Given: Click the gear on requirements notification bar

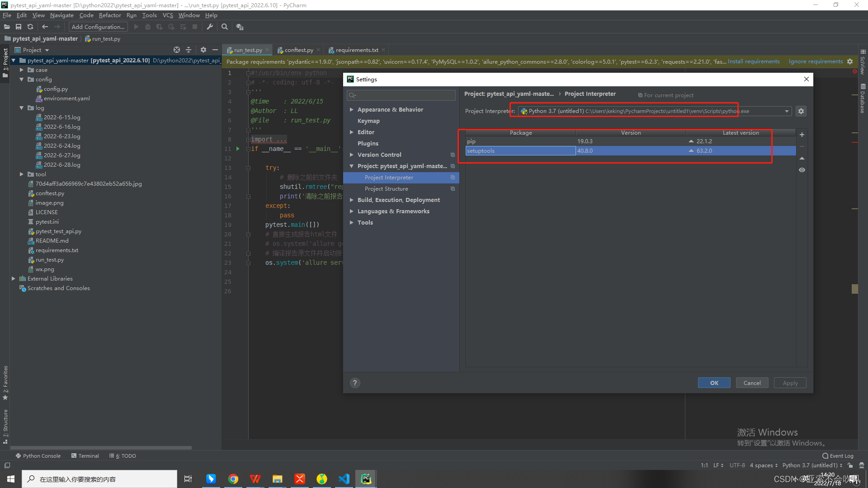Looking at the screenshot, I should [850, 61].
